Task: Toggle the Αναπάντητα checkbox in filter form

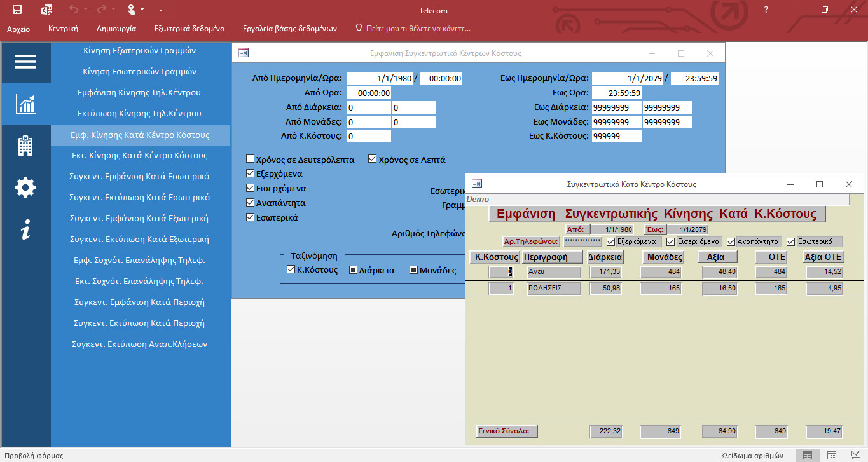Action: (x=251, y=203)
